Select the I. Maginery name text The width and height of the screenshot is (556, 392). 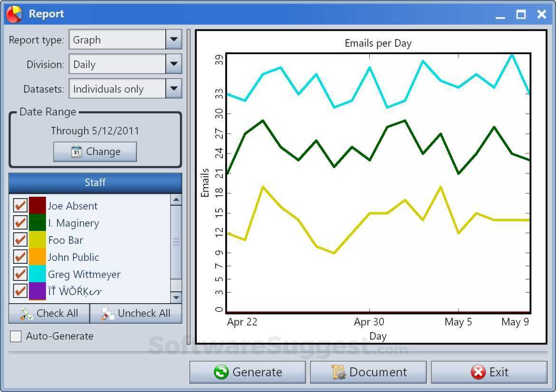click(x=74, y=223)
